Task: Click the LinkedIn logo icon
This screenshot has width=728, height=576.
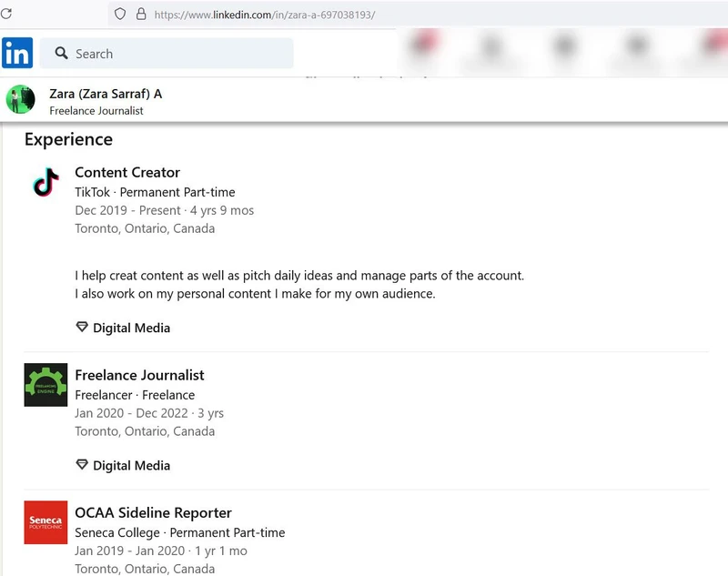Action: [x=18, y=54]
